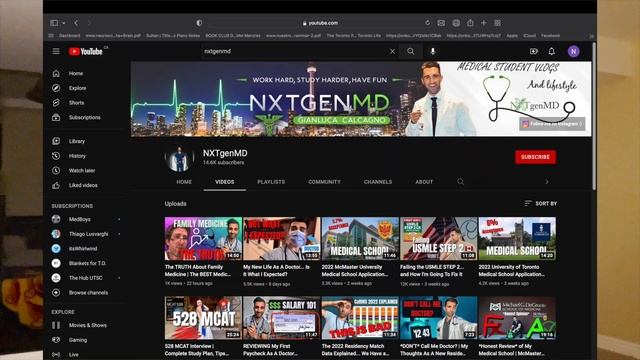Switch to the channel HOME tab
The image size is (640, 360).
tap(184, 182)
